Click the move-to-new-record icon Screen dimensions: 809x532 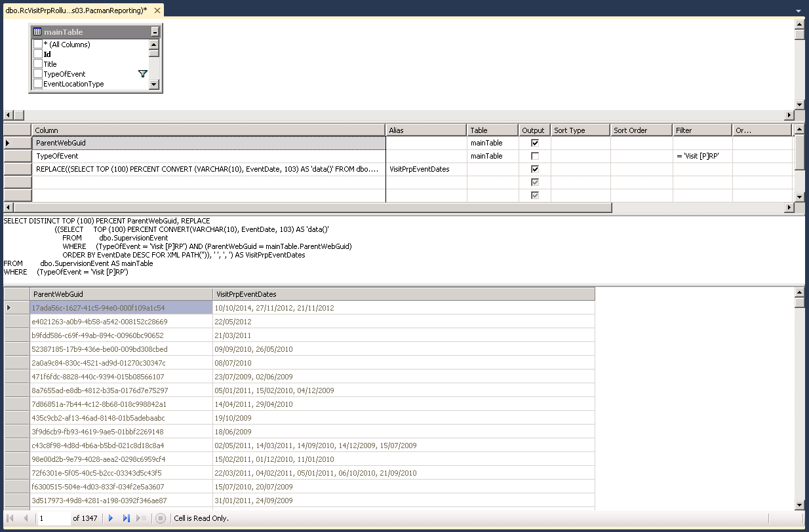[x=140, y=518]
